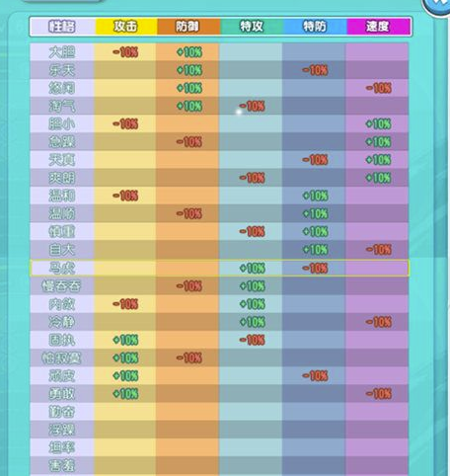Image resolution: width=450 pixels, height=476 pixels.
Task: Click the +10% 攻击 value in 勇敢 row
Action: (x=125, y=394)
